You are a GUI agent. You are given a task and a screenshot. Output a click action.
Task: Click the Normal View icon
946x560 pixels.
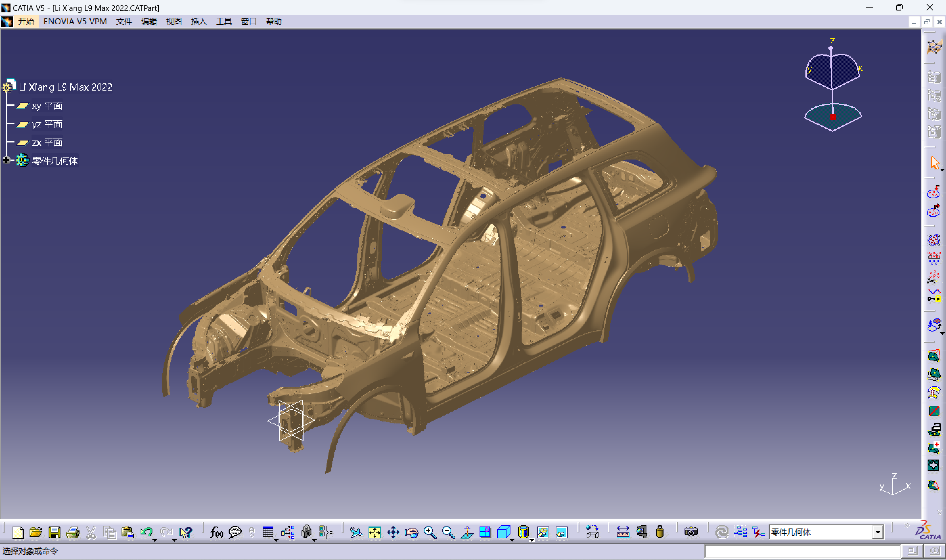[467, 532]
